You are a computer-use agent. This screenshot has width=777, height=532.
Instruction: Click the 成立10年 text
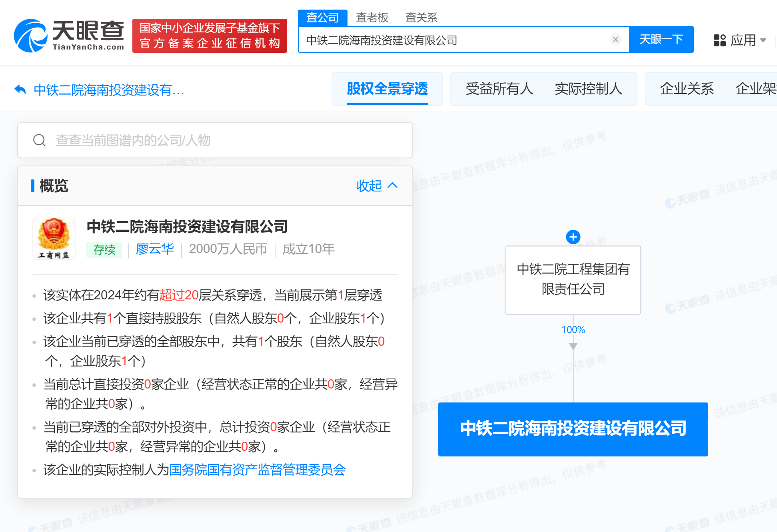coord(308,249)
